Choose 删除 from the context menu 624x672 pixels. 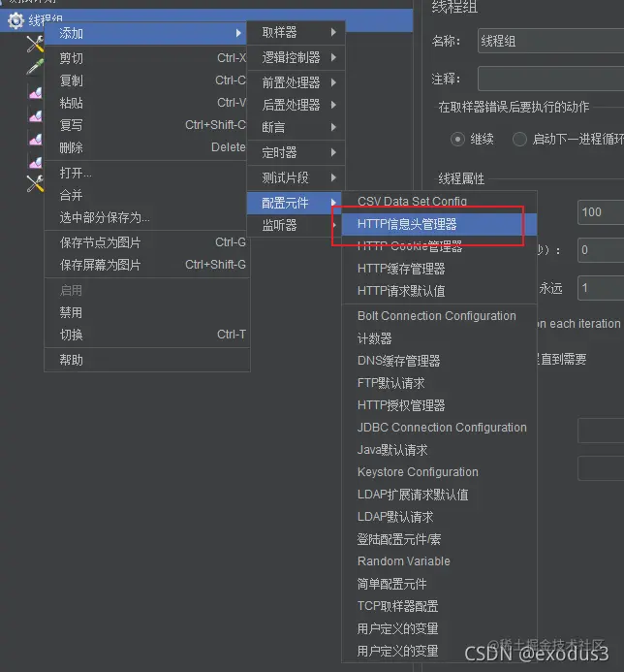coord(147,147)
